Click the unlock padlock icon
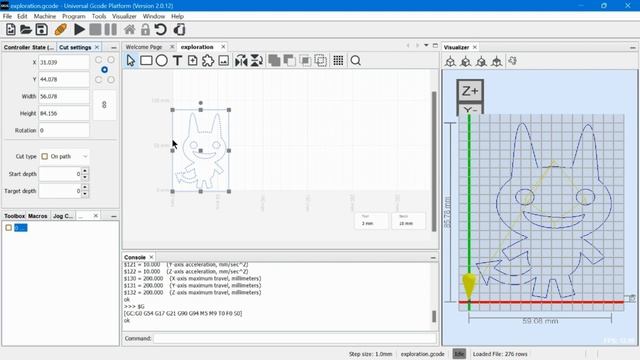The image size is (640, 360). (145, 29)
